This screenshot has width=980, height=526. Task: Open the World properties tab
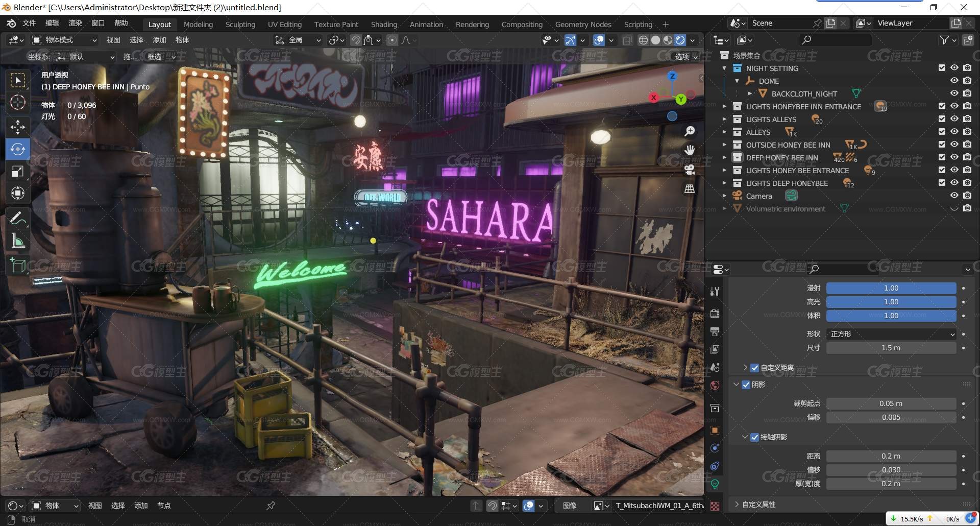pyautogui.click(x=715, y=386)
